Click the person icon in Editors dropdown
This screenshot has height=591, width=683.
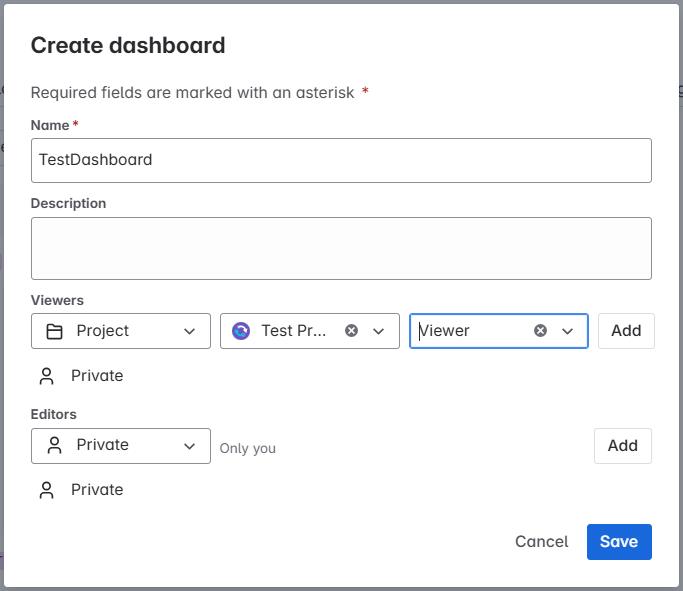(54, 446)
